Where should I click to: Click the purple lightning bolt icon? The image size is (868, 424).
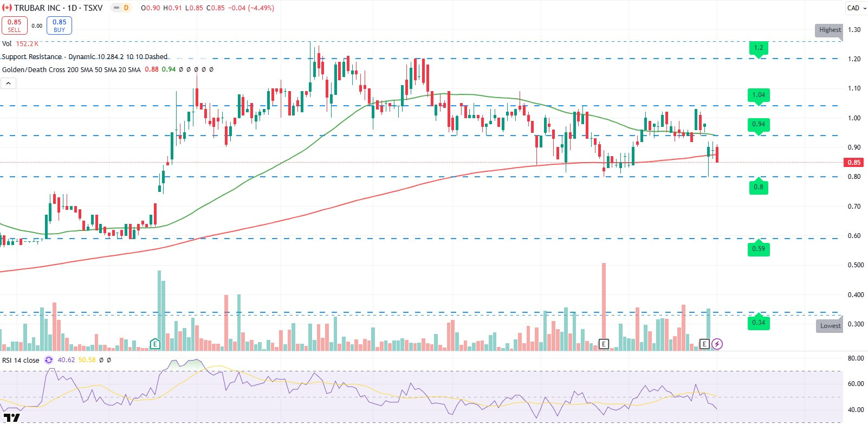coord(717,344)
